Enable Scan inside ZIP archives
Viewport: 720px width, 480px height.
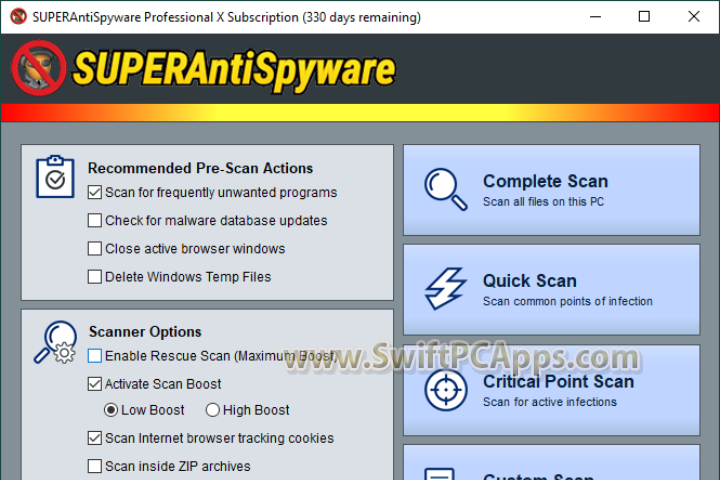tap(95, 466)
